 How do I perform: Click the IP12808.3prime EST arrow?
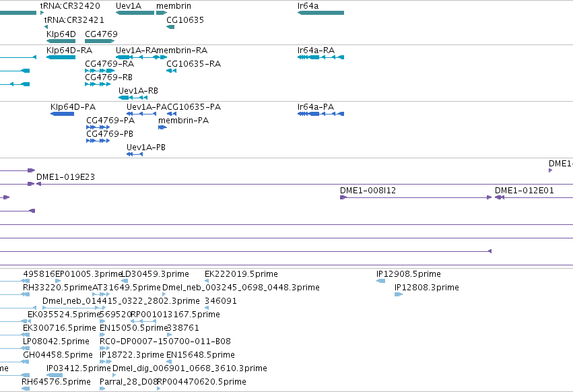(x=399, y=294)
